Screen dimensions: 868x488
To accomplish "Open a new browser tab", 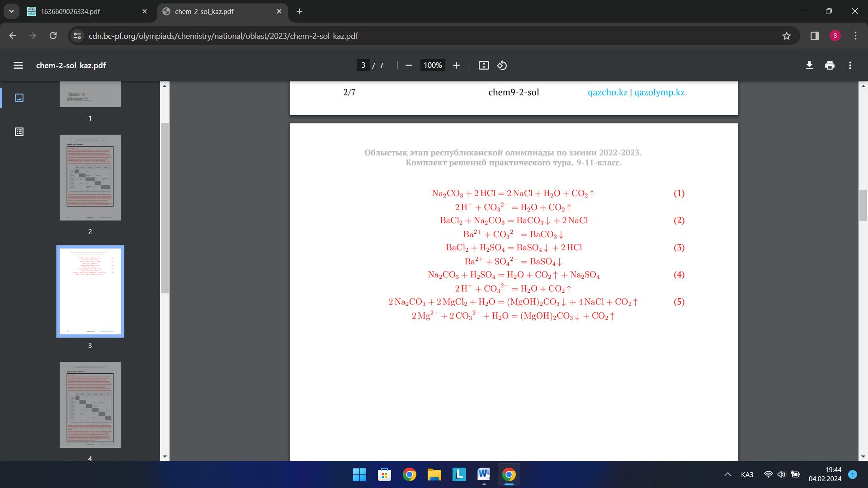I will click(299, 12).
